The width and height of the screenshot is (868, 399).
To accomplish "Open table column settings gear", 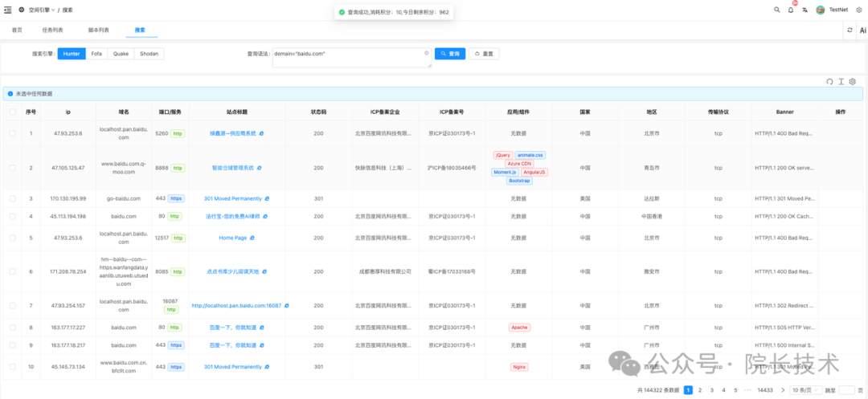I will point(853,81).
